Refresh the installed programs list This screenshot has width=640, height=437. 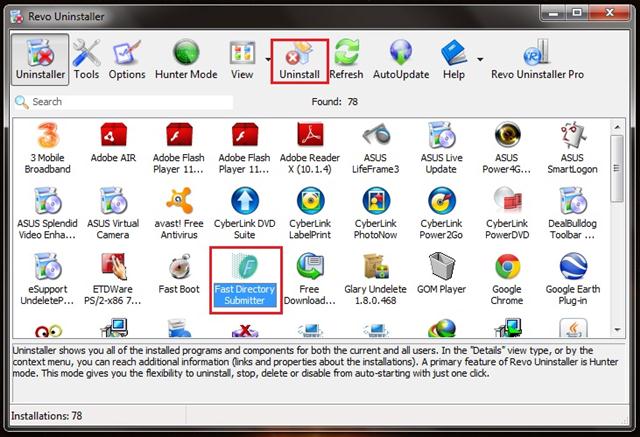point(346,60)
